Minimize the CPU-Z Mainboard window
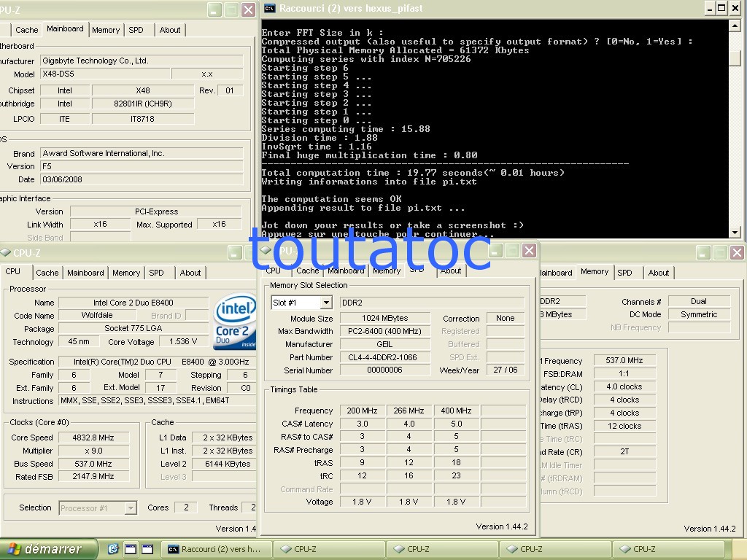Image resolution: width=747 pixels, height=560 pixels. click(x=214, y=9)
